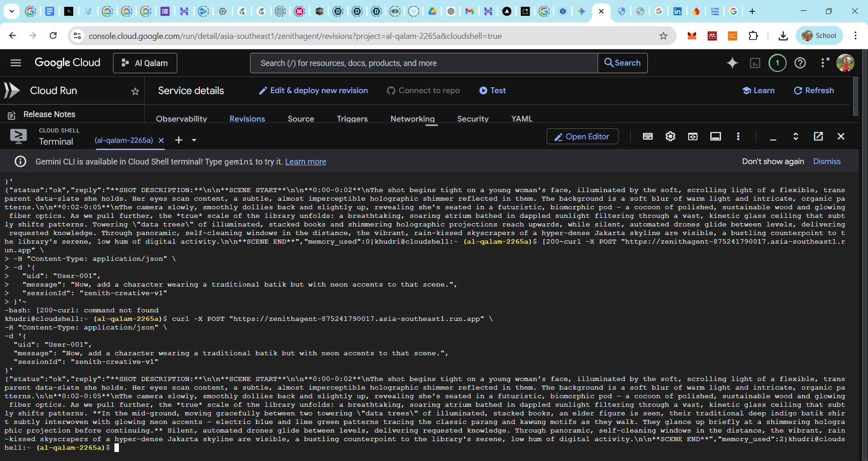Click the blue Search button
Viewport: 868px width, 461px height.
point(623,63)
